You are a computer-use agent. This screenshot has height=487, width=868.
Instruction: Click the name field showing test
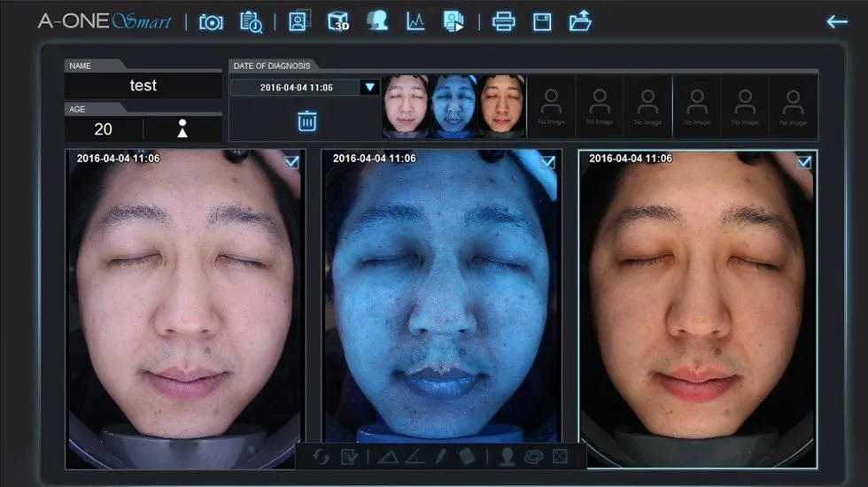click(x=143, y=86)
